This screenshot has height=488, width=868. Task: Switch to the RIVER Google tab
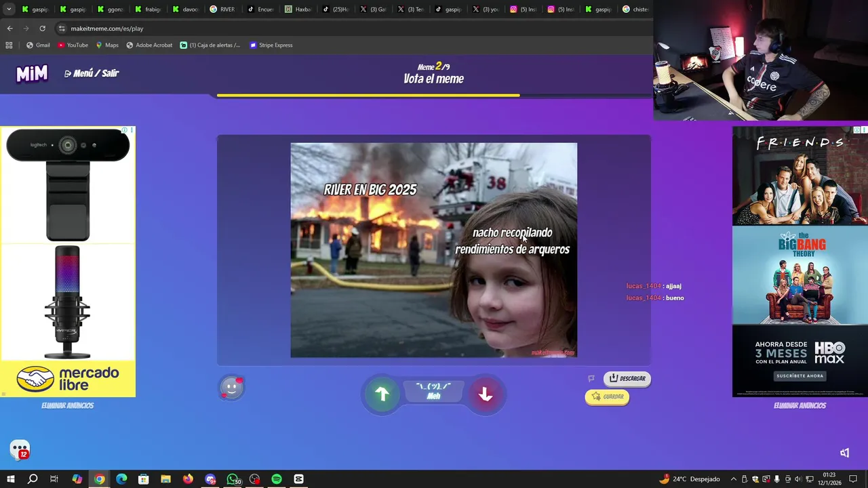pos(222,9)
